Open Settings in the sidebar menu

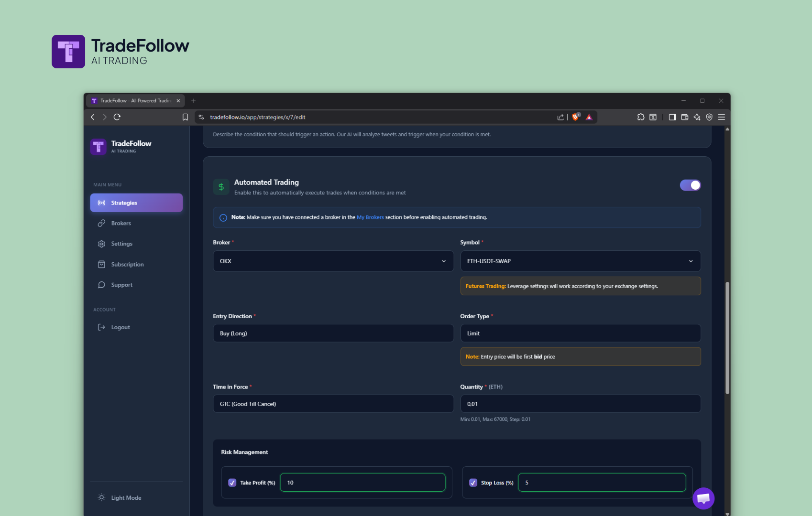tap(136, 244)
